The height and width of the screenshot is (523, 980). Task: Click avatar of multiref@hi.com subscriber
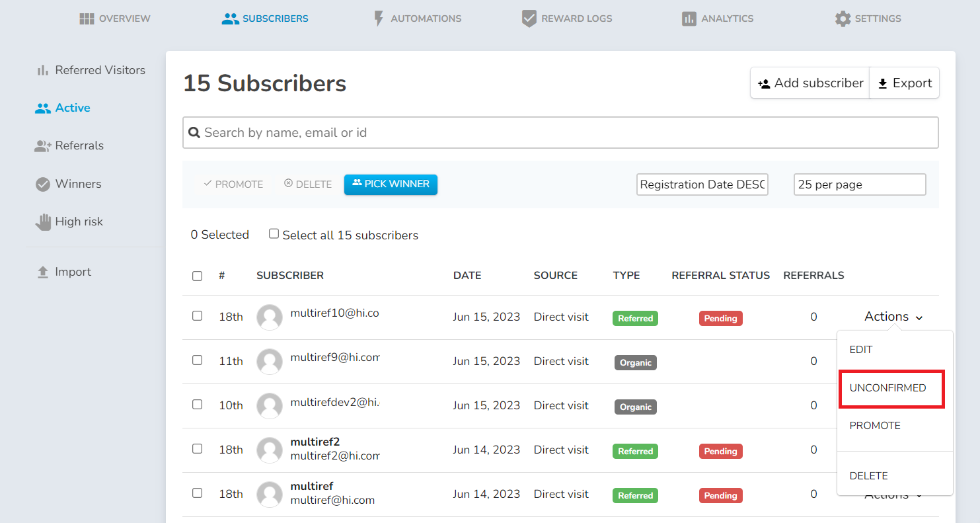[x=270, y=495]
